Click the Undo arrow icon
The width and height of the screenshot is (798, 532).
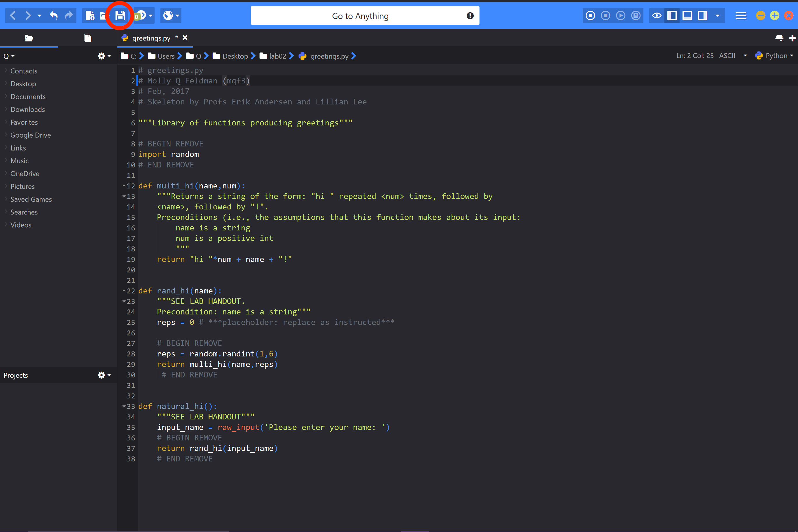point(54,16)
